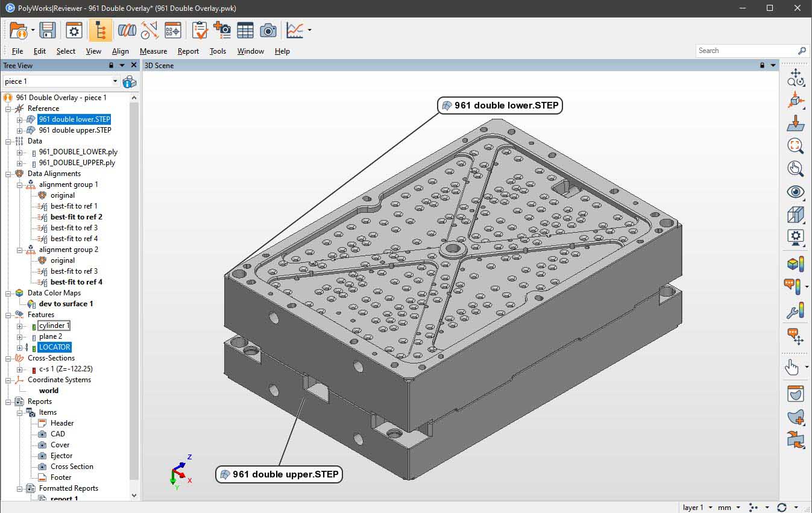This screenshot has height=513, width=812.
Task: Click the zoom-to-fit magnifier icon
Action: tap(796, 145)
